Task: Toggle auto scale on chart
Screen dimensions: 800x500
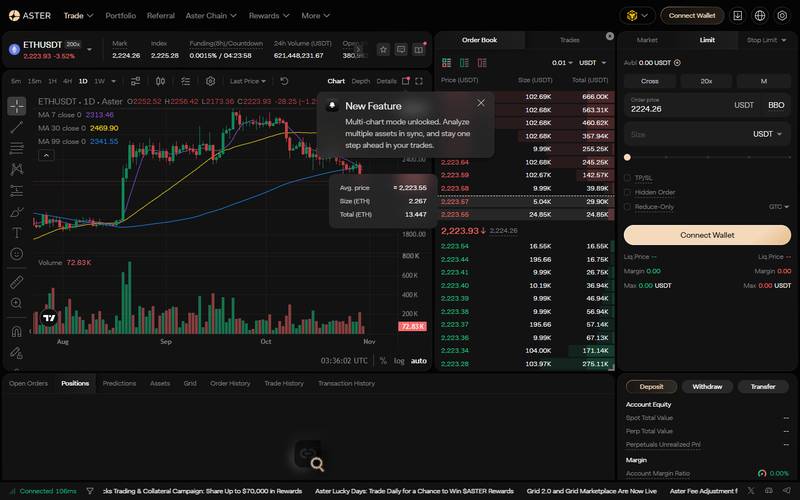Action: click(419, 361)
